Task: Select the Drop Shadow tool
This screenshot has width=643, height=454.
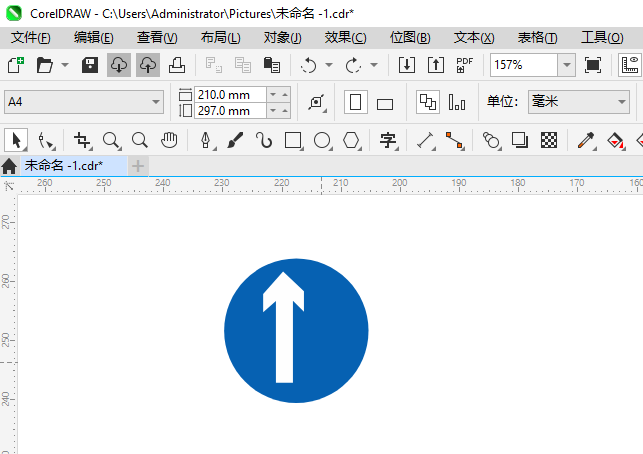Action: tap(520, 140)
